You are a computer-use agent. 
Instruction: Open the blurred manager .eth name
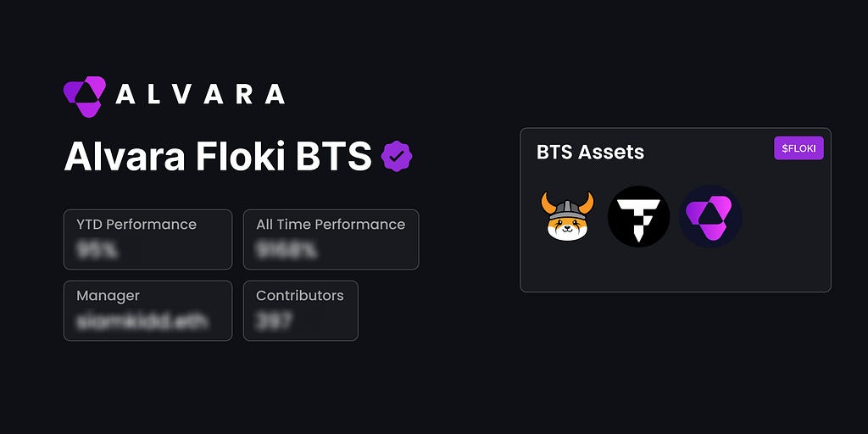tap(142, 321)
